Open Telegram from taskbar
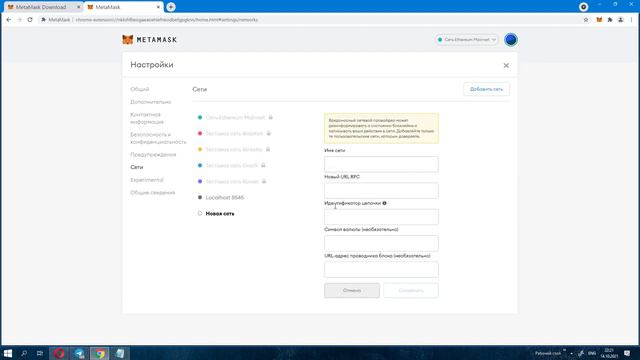640x360 pixels. coord(80,353)
